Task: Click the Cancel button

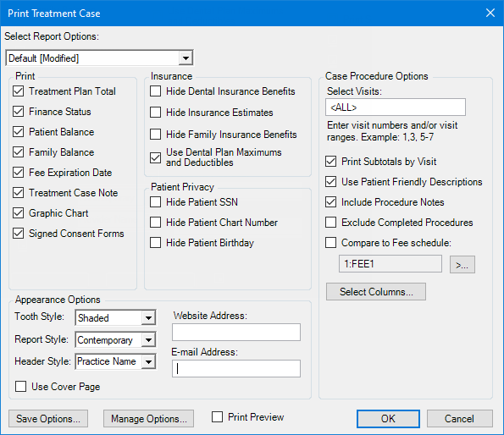Action: (x=459, y=419)
